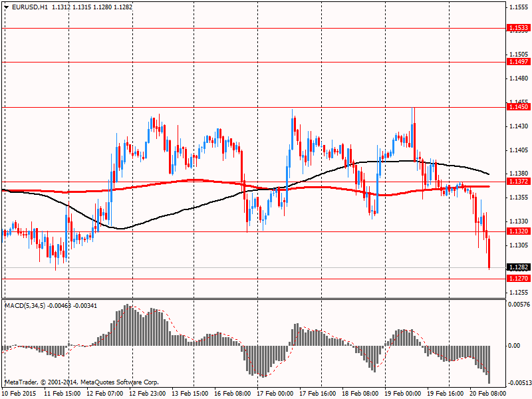This screenshot has height=399, width=532.
Task: Click the 1.1450 red price level label
Action: 518,107
